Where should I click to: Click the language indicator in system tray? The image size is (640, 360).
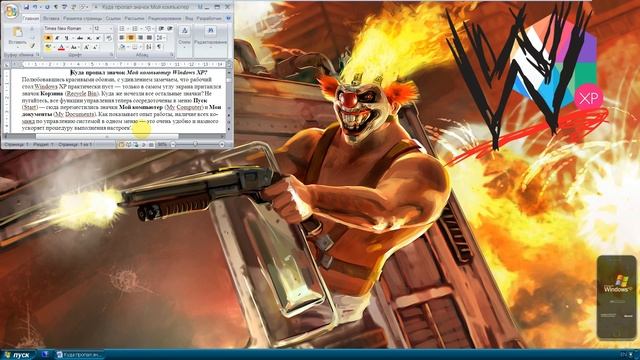(623, 354)
